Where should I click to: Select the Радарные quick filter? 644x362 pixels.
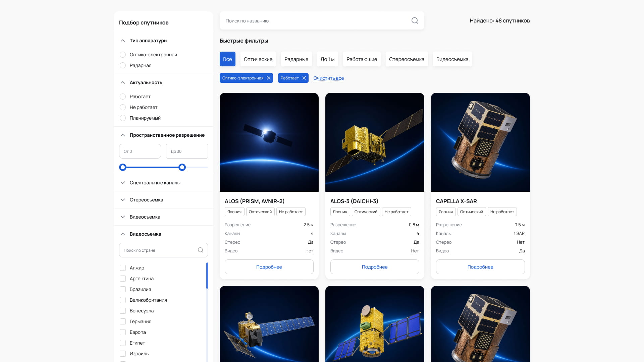pyautogui.click(x=296, y=59)
